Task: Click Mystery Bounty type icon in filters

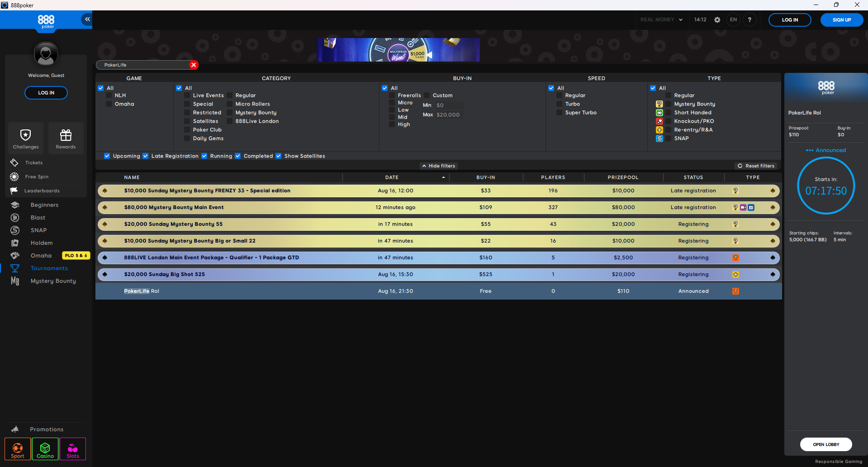Action: [659, 104]
